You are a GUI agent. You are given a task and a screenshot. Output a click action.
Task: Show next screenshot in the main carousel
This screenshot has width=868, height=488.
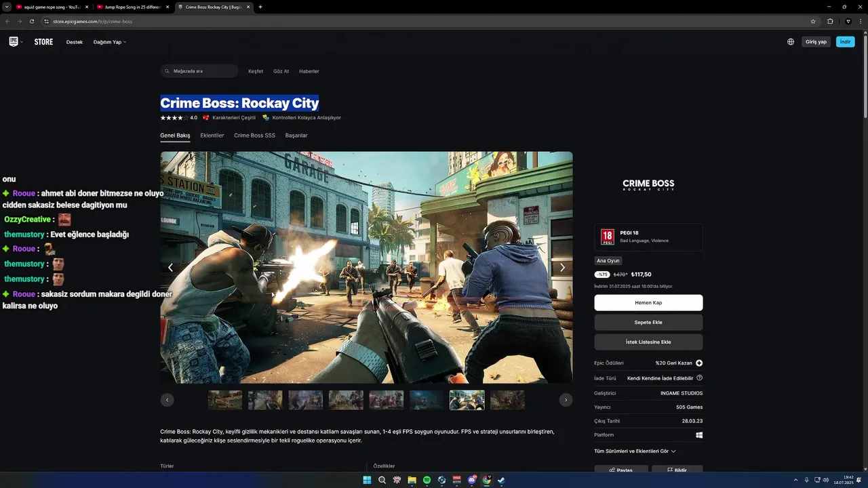point(562,268)
